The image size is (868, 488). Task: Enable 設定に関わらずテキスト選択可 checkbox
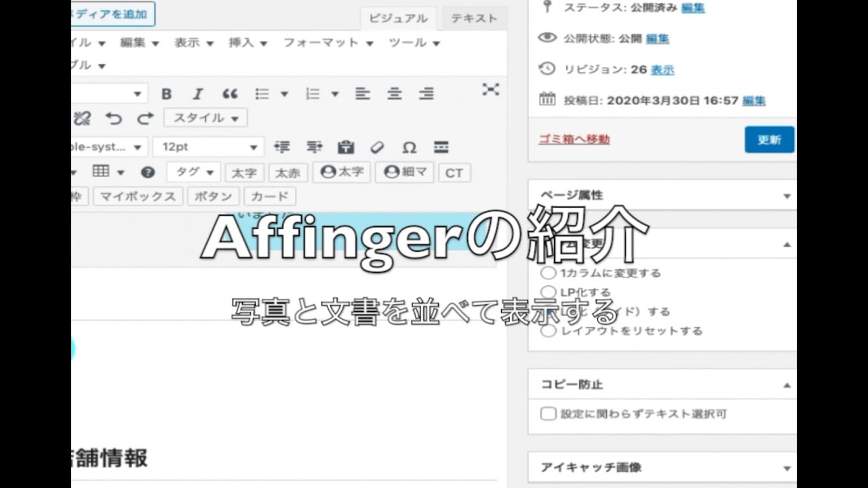coord(549,413)
